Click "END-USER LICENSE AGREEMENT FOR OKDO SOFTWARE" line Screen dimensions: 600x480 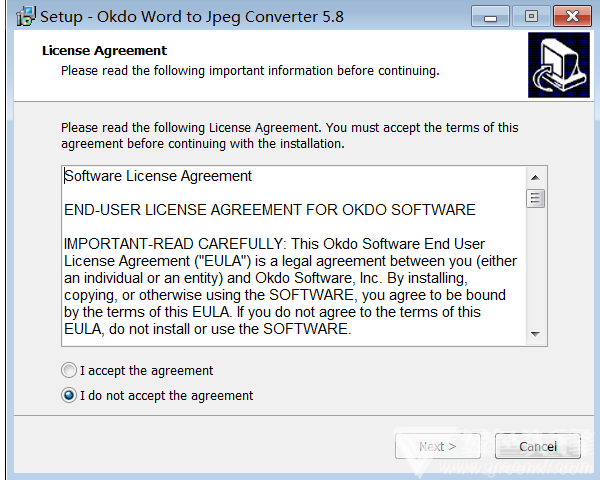(x=270, y=210)
